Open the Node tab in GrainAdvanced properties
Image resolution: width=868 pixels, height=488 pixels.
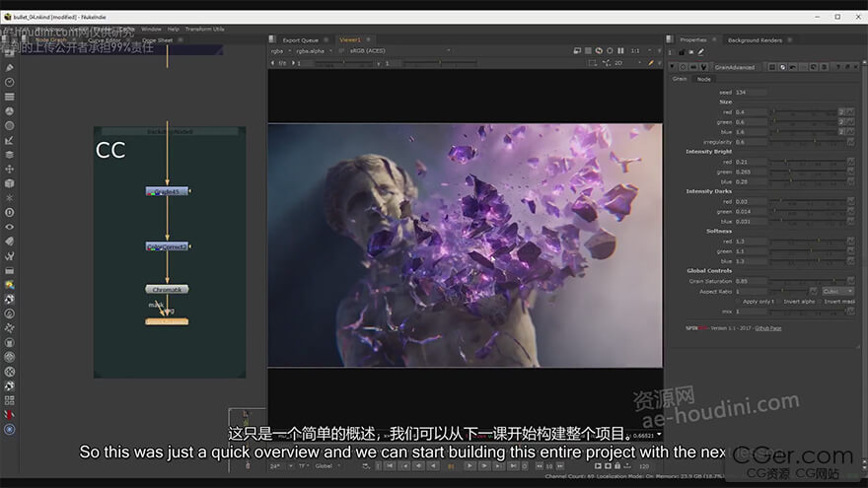[x=703, y=79]
